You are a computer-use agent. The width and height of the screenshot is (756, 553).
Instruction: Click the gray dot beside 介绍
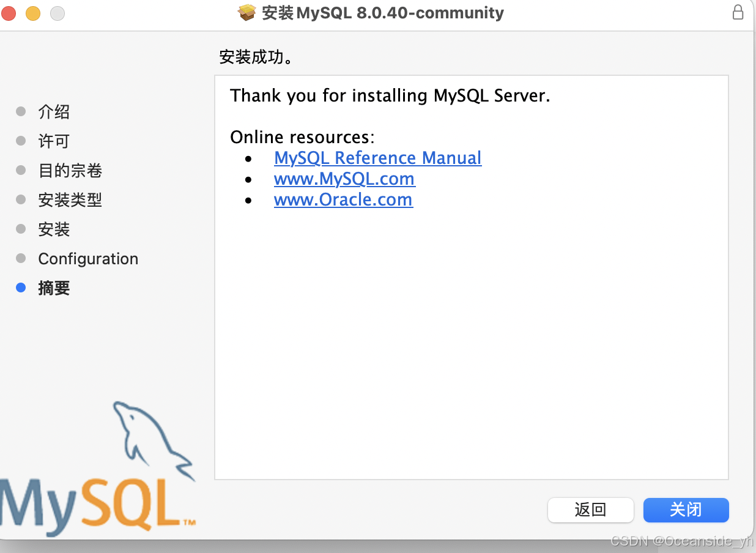point(21,111)
